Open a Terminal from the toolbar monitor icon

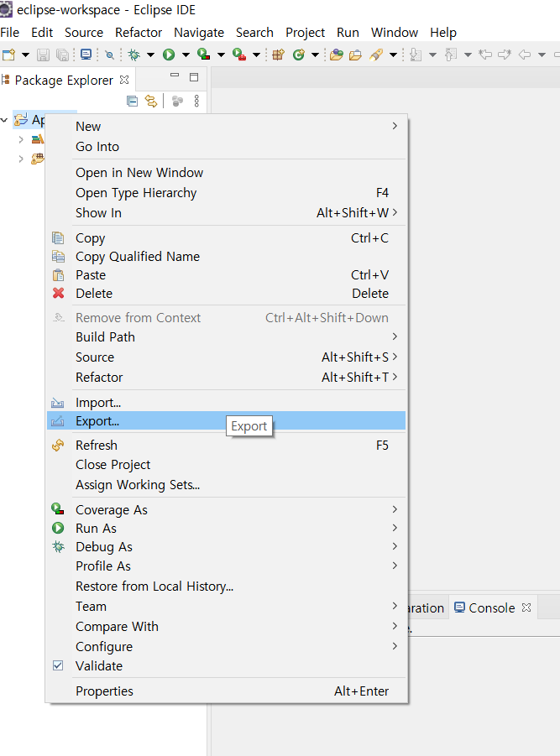[86, 54]
